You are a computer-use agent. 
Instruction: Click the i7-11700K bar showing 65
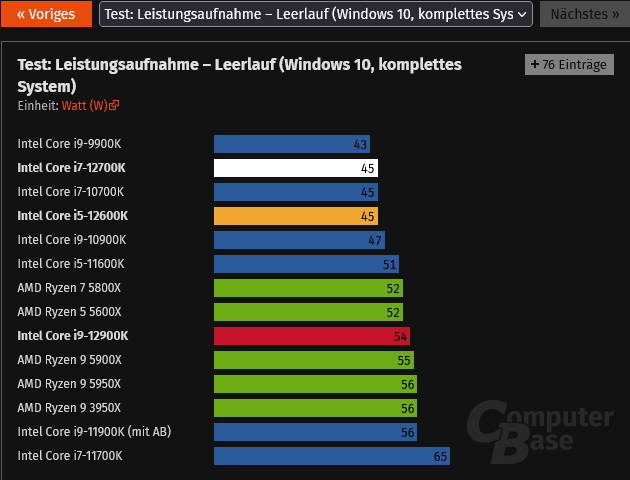point(332,456)
